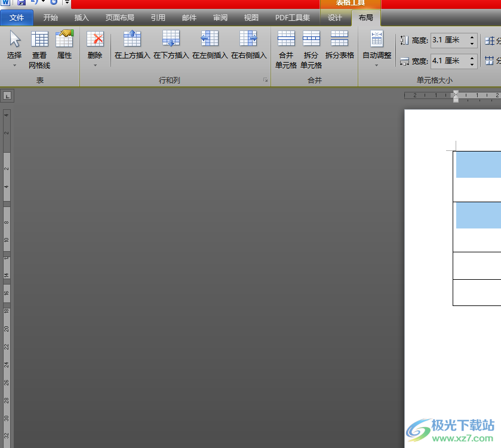Toggle View Gridlines (查看网格线)
501x448 pixels.
click(39, 50)
